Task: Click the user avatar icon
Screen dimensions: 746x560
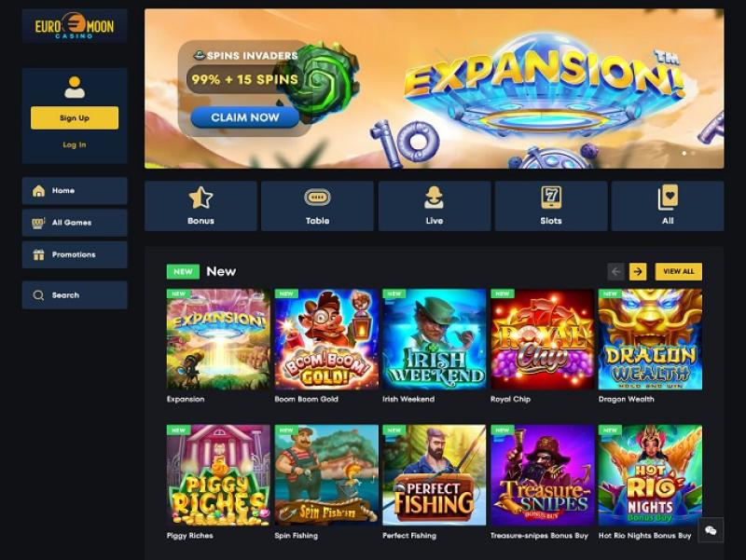Action: (75, 87)
